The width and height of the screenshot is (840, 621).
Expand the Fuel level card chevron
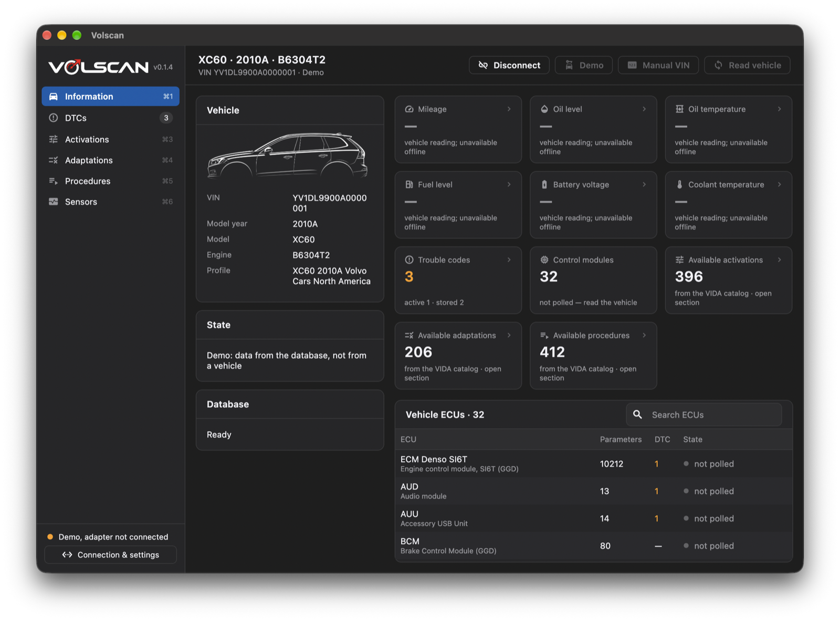click(509, 184)
